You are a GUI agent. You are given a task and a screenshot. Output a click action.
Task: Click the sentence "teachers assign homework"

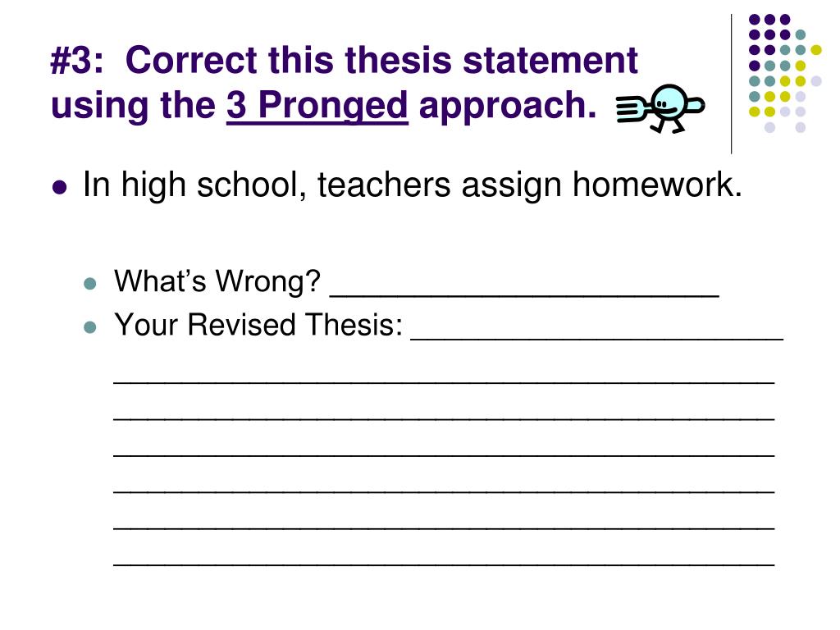coord(530,185)
